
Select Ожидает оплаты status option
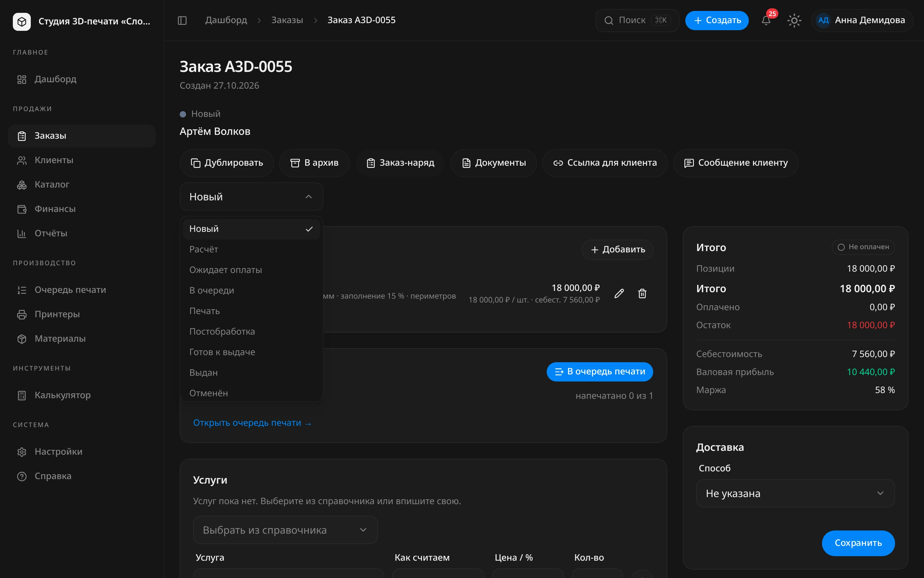pos(251,270)
